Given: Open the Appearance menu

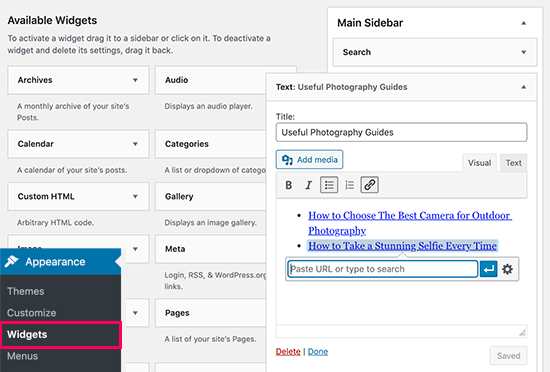Looking at the screenshot, I should point(60,262).
